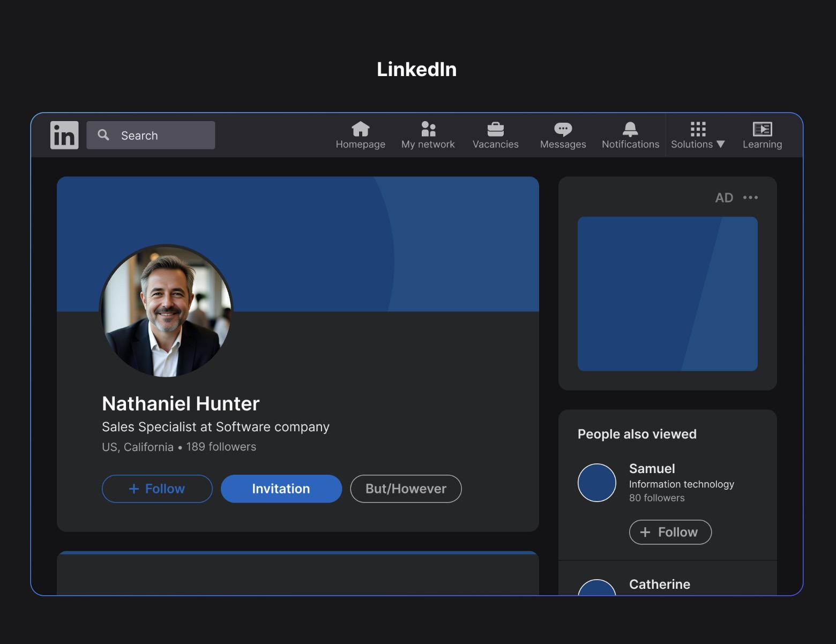This screenshot has width=836, height=644.
Task: Select the Notifications nav label
Action: [x=631, y=144]
